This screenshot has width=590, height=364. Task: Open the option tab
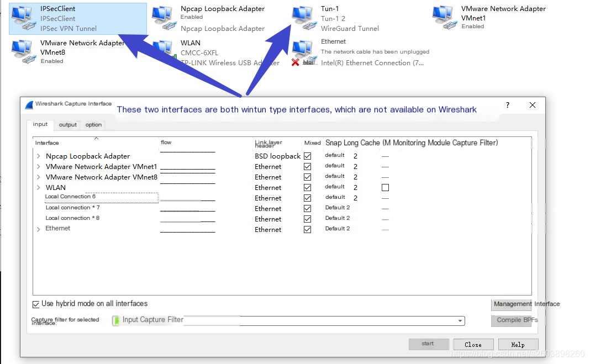pyautogui.click(x=93, y=125)
